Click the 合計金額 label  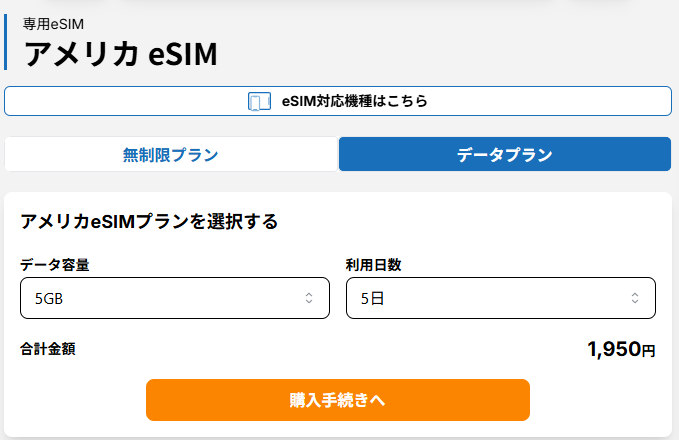(x=48, y=349)
